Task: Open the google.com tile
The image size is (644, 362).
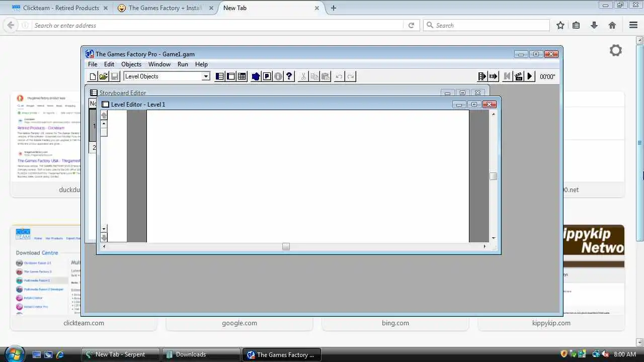Action: point(239,323)
